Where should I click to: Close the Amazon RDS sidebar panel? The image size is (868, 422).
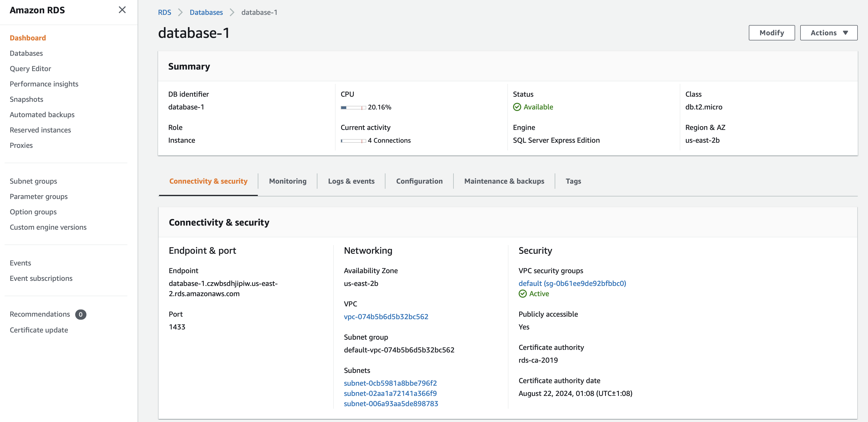122,10
